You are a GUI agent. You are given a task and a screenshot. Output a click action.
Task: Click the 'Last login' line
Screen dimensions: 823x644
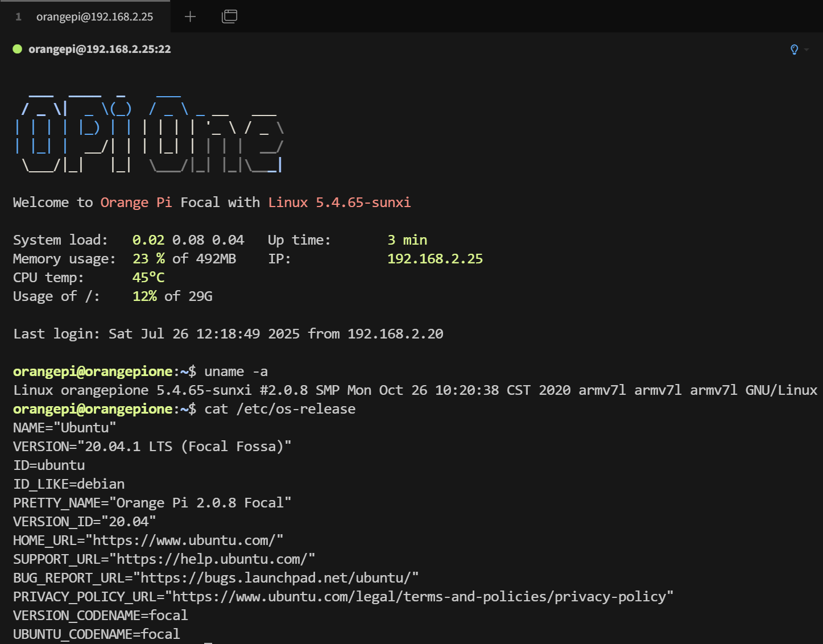tap(228, 334)
